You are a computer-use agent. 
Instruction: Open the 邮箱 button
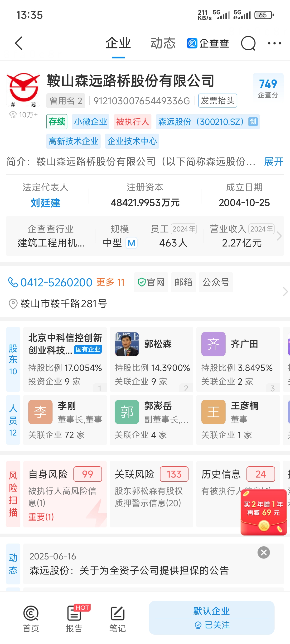coord(184,282)
